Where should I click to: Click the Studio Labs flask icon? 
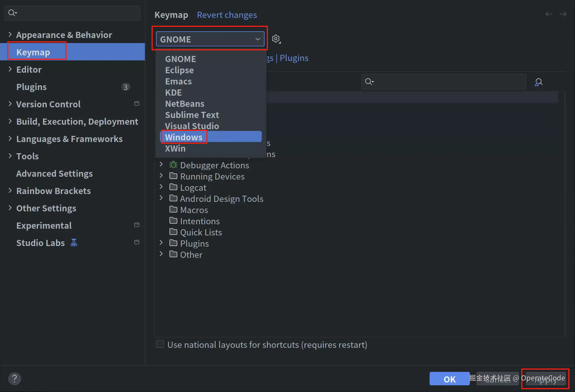click(74, 242)
